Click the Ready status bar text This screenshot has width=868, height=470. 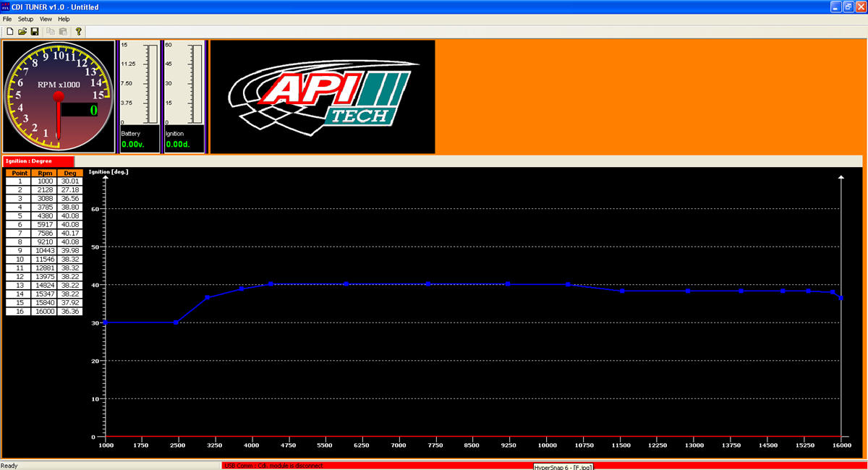pos(9,466)
